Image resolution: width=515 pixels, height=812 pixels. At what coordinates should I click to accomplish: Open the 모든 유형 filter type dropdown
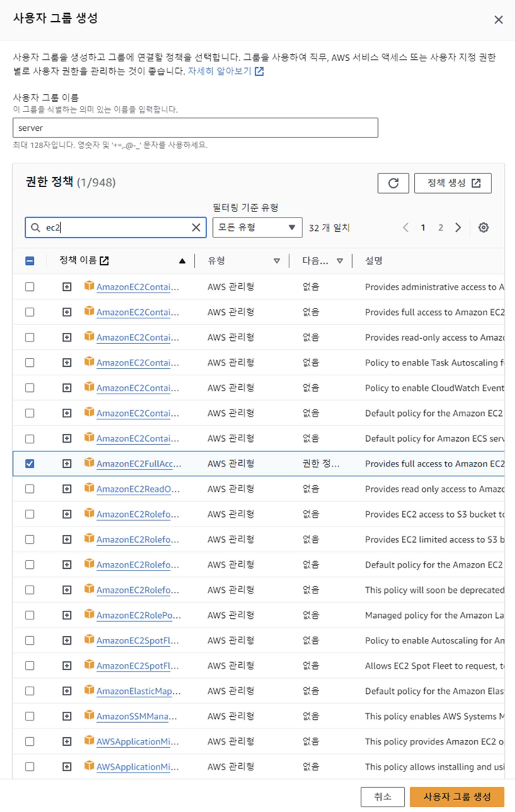[257, 228]
